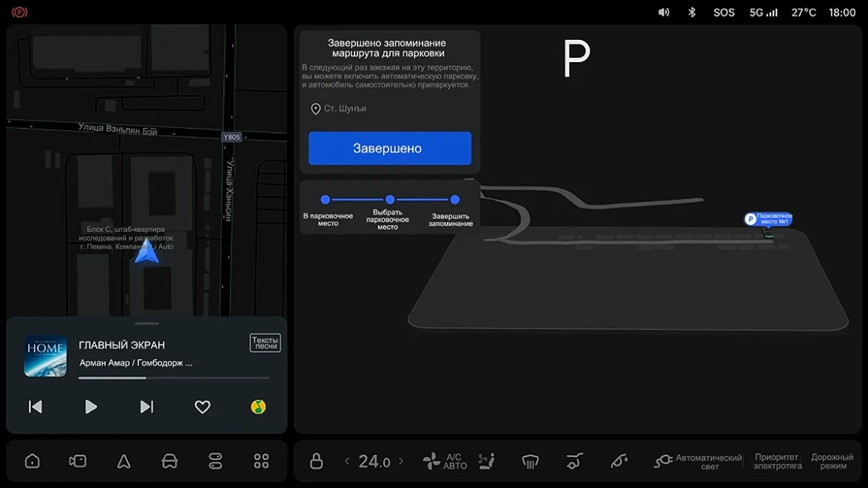
Task: Expand music panel using top drag handle
Action: pyautogui.click(x=147, y=323)
